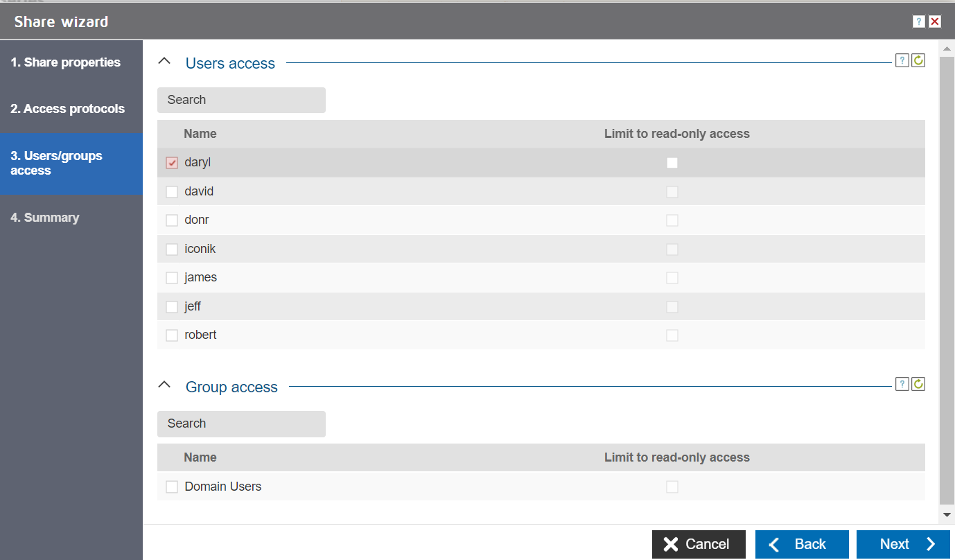Click the user name david
Image resolution: width=955 pixels, height=560 pixels.
point(199,191)
